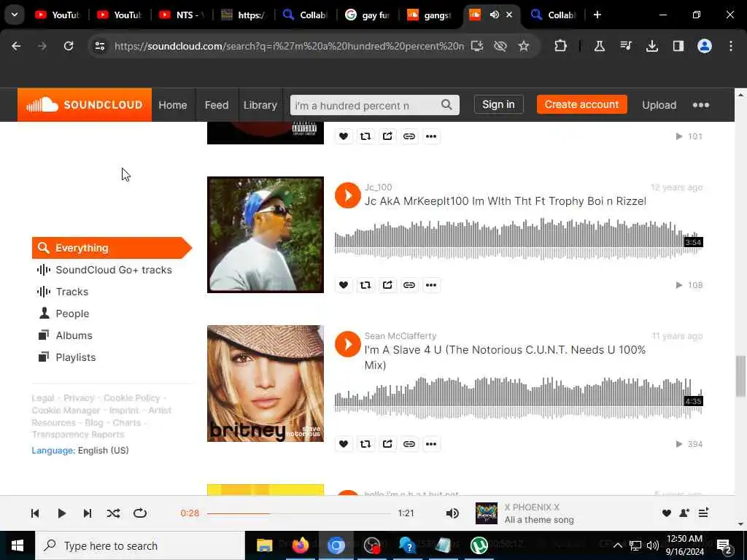The height and width of the screenshot is (560, 747).
Task: Open more options for track with 101 plays
Action: coord(431,136)
